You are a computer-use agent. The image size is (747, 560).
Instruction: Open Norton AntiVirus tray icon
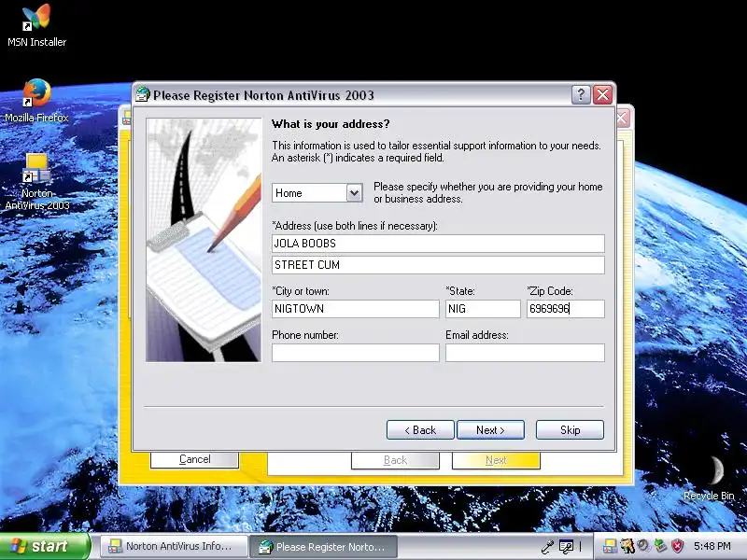[610, 546]
